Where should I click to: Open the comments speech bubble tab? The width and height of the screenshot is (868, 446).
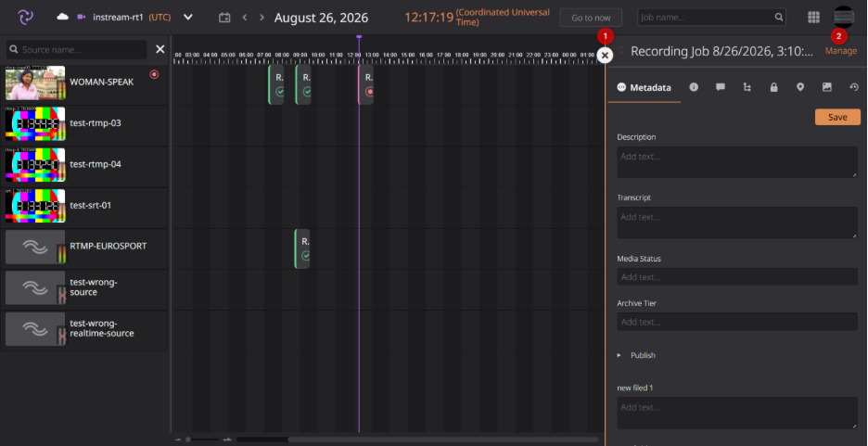pos(721,87)
